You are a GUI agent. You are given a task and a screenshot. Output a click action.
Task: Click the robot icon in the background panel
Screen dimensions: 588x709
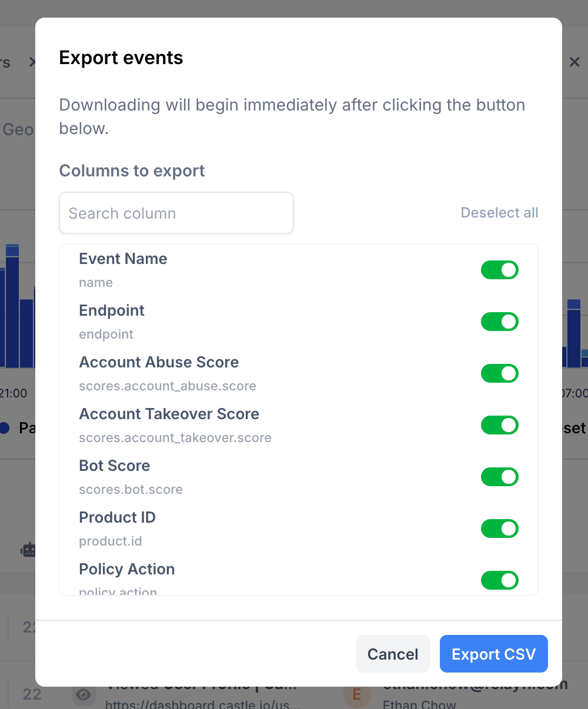[x=28, y=550]
